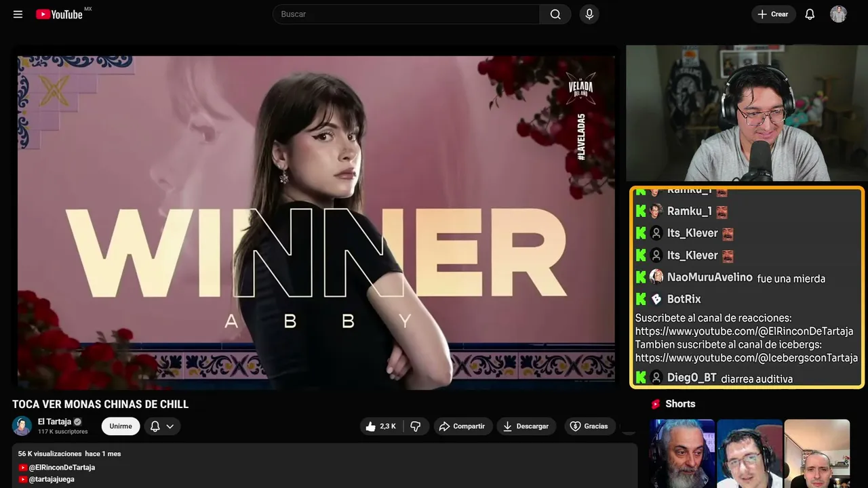The width and height of the screenshot is (868, 488).
Task: Expand notification options chevron beside bell
Action: (x=170, y=426)
